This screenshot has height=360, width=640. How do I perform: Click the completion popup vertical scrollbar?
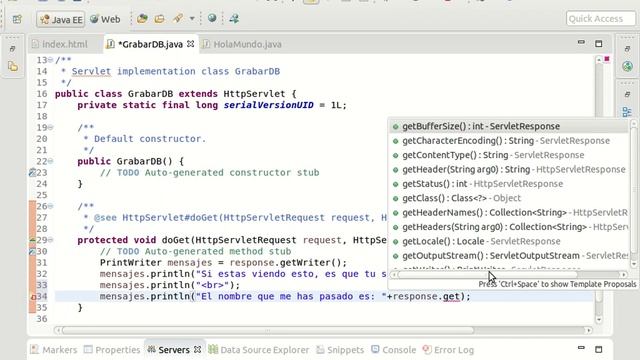[x=633, y=192]
